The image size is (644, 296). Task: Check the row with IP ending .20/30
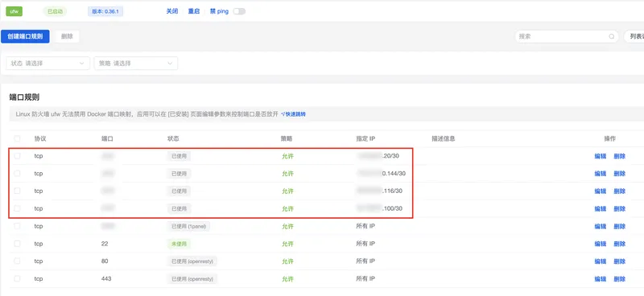click(17, 156)
